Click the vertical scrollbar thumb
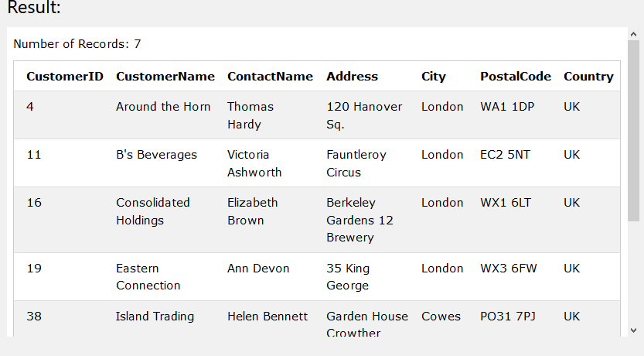Screen dimensions: 644x356 click(x=633, y=132)
